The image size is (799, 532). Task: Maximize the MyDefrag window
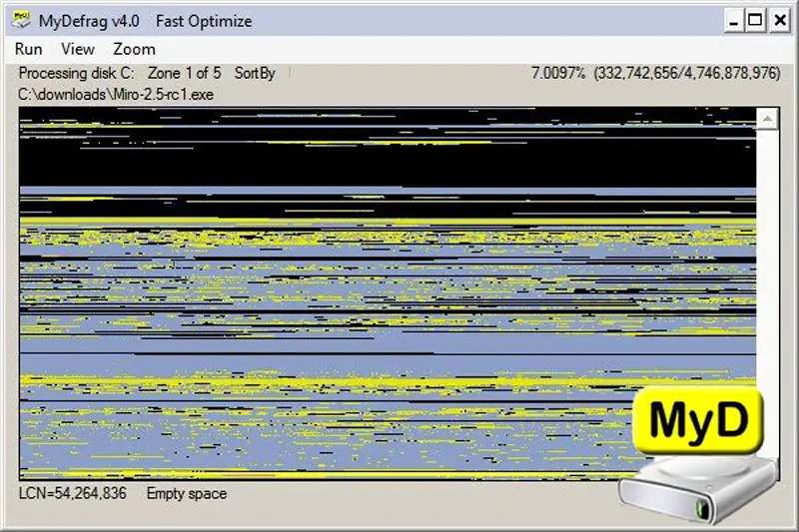point(755,21)
